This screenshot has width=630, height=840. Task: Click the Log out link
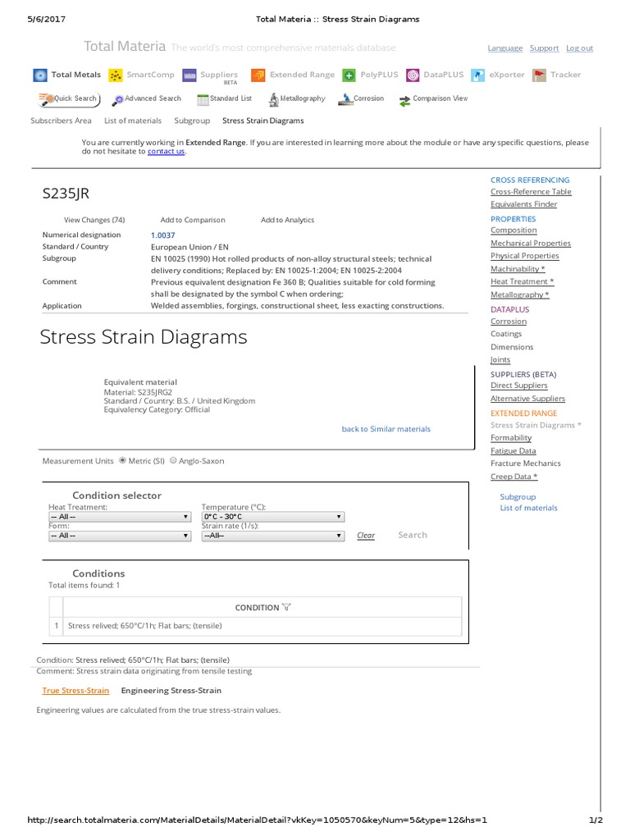pyautogui.click(x=580, y=48)
